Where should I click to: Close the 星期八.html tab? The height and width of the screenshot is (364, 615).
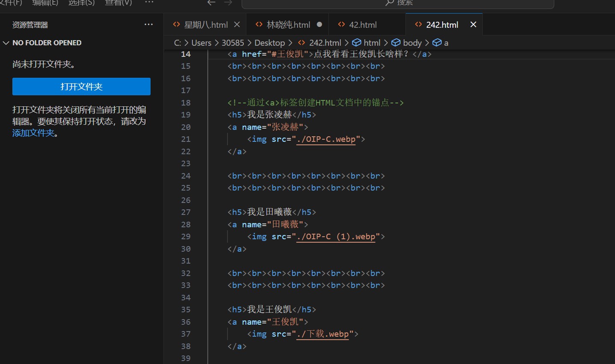(237, 25)
